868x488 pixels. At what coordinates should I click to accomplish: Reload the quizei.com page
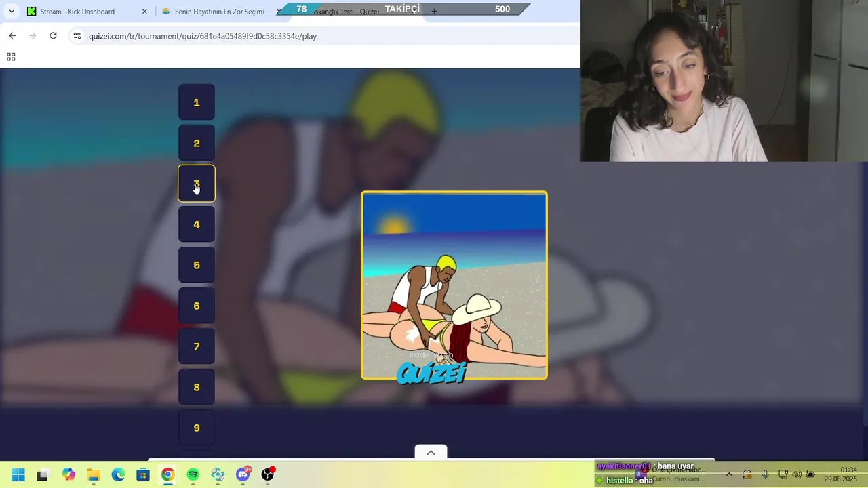point(53,35)
